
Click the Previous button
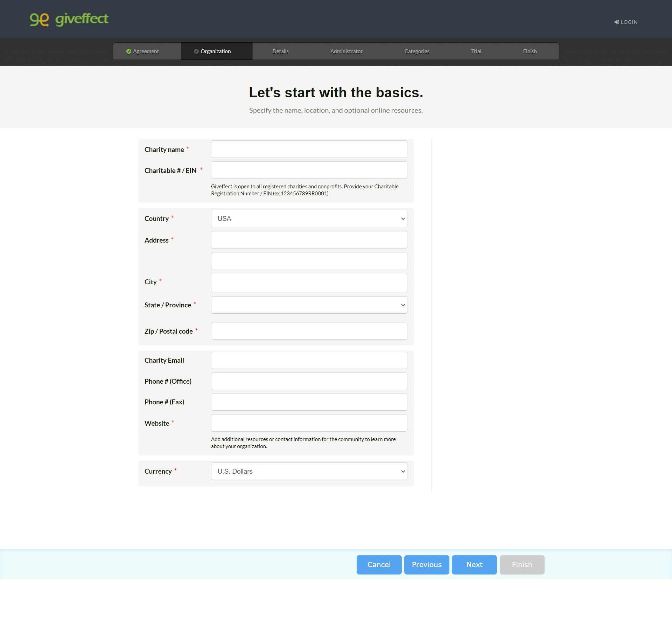(427, 564)
